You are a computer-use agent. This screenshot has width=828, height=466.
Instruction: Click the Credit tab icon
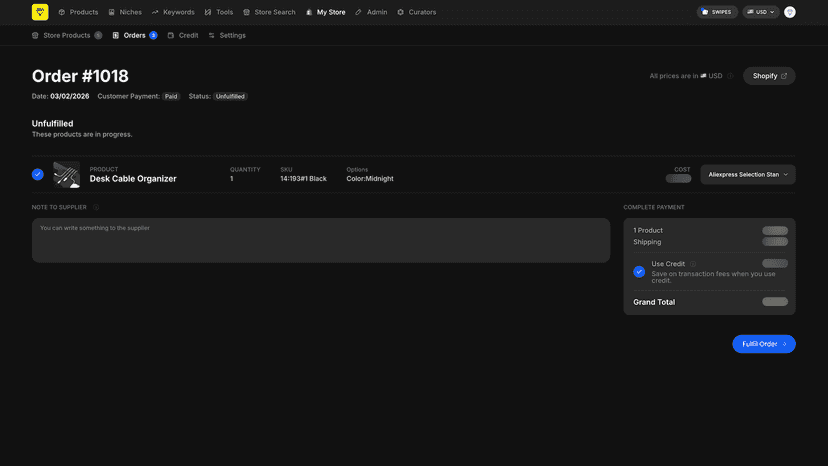pyautogui.click(x=171, y=35)
